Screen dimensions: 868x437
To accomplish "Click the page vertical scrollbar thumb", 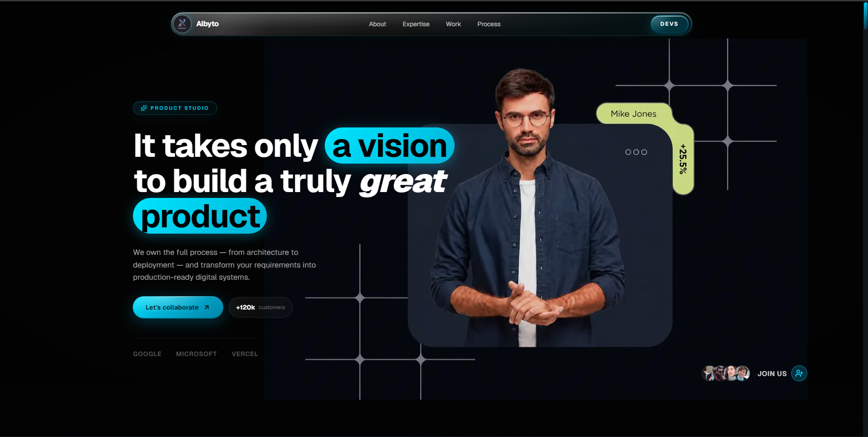I will tap(865, 16).
